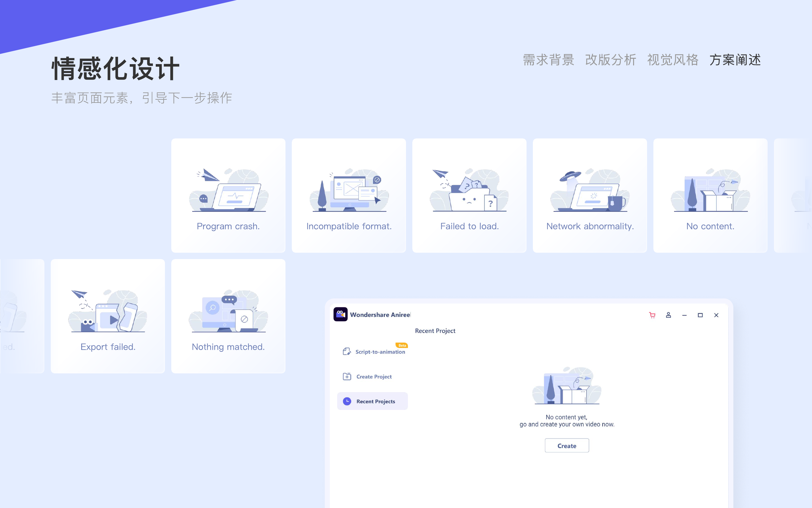Select the Program crash card illustration
Viewport: 812px width, 508px height.
point(228,190)
